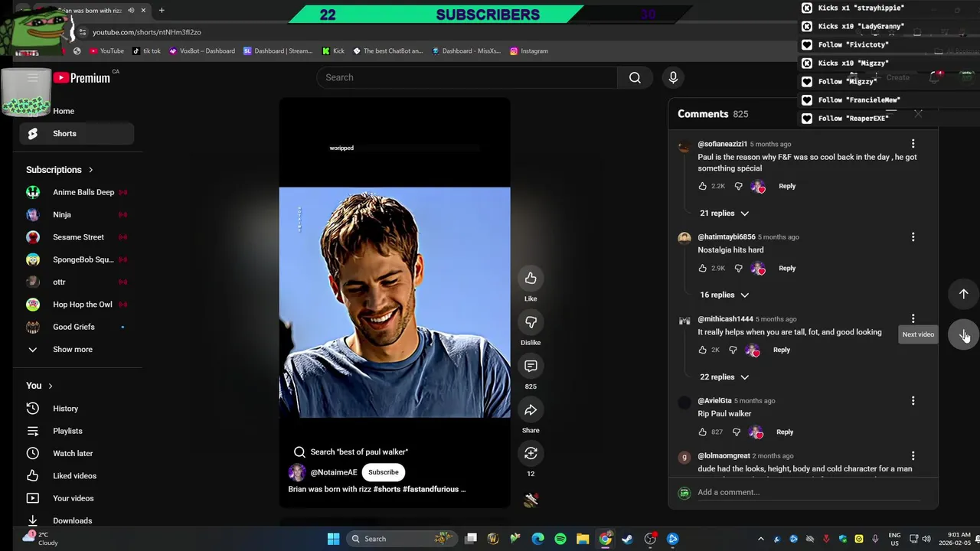Click the Add a comment field
Viewport: 980px width, 551px height.
tap(808, 492)
